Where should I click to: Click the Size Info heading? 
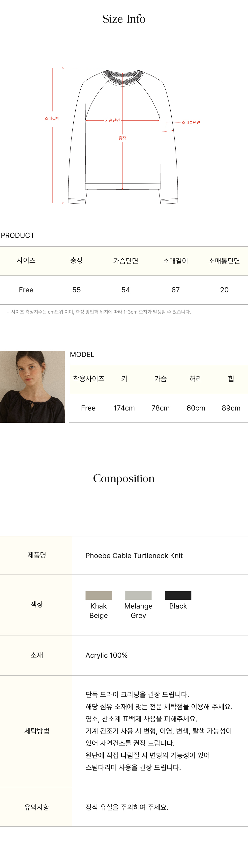pyautogui.click(x=124, y=19)
